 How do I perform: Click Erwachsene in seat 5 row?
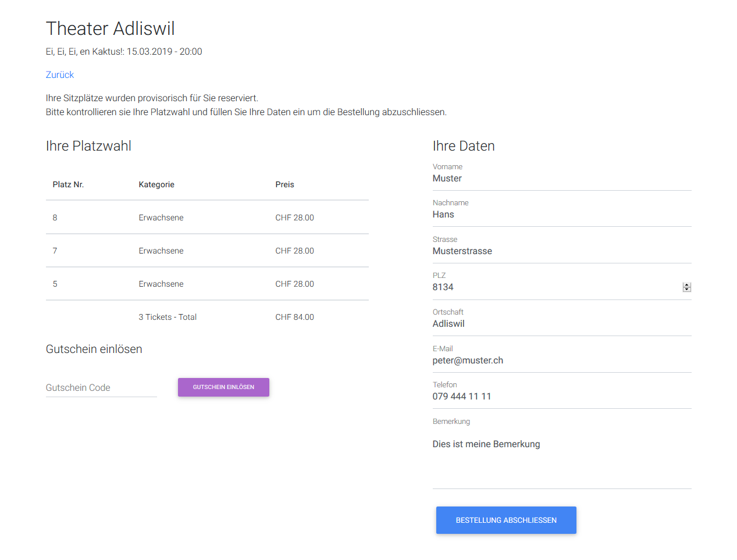[161, 284]
